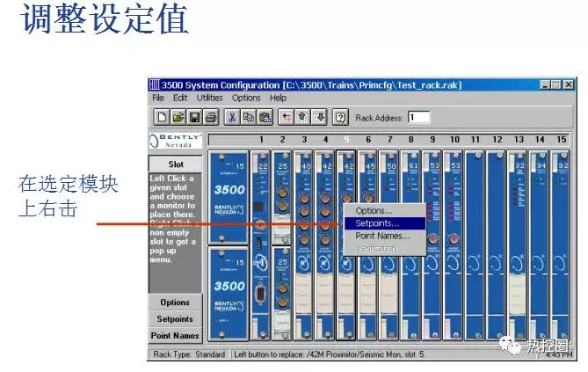Open the File menu

tap(158, 98)
